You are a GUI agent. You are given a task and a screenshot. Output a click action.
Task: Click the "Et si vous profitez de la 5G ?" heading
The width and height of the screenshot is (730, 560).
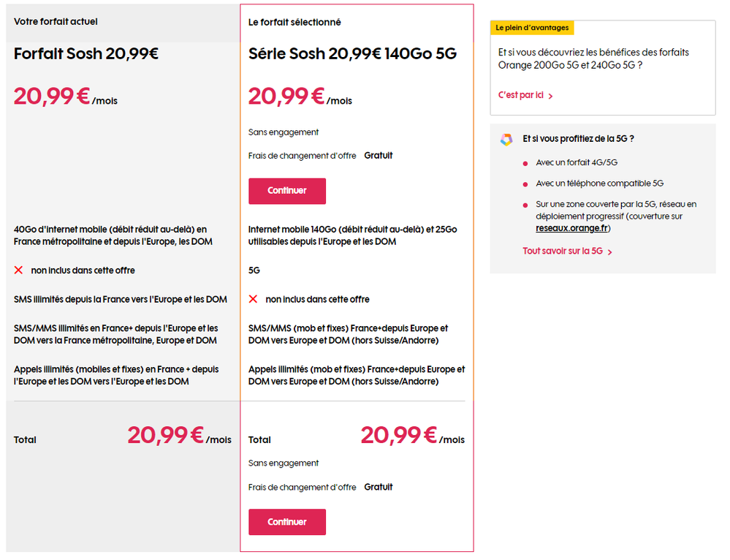tap(578, 138)
